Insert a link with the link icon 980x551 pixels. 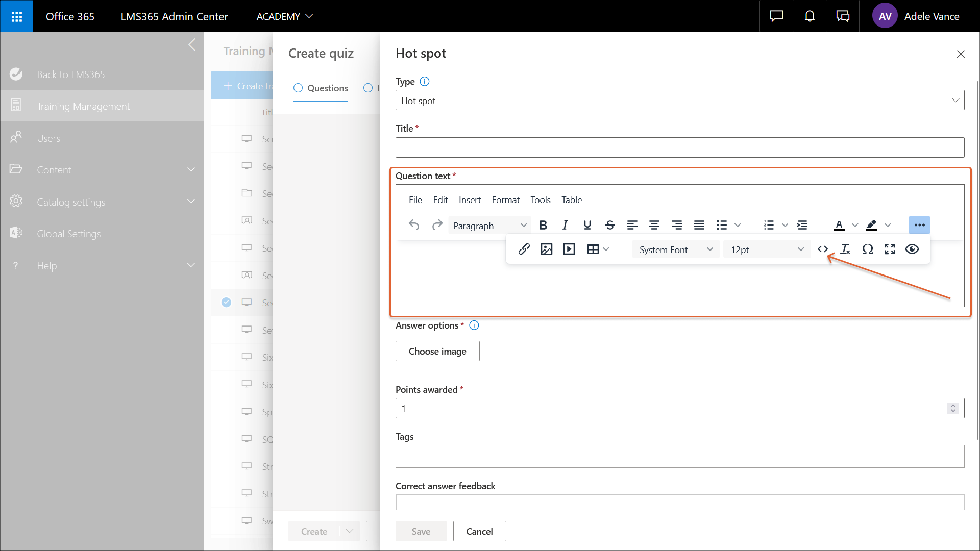tap(524, 249)
